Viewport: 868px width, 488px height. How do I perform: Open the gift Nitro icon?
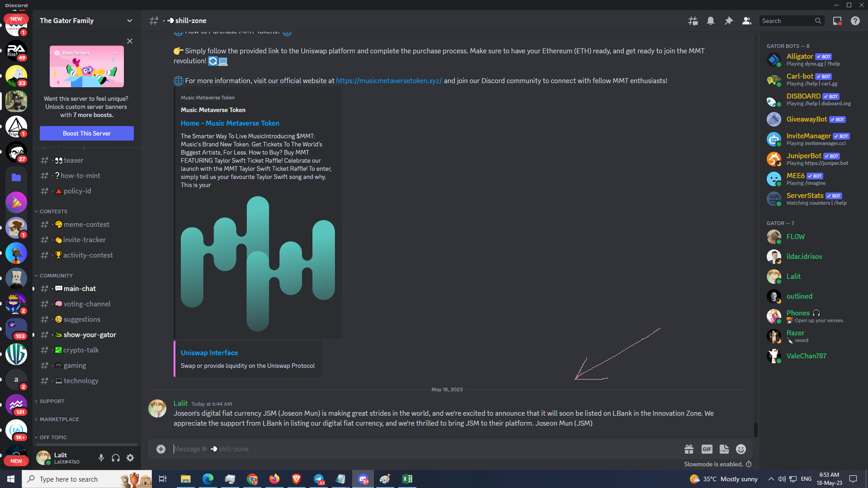[x=689, y=449]
